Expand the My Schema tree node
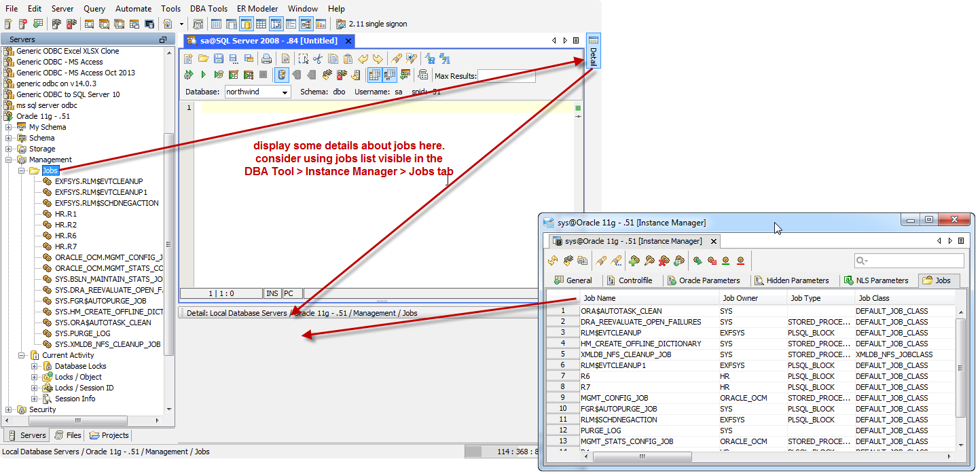The height and width of the screenshot is (476, 980). click(x=9, y=127)
